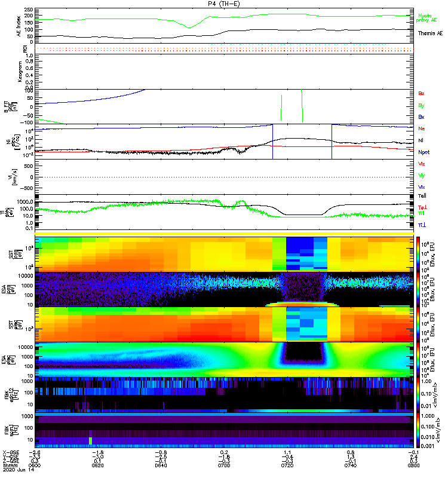Viewport: 448px width, 478px height.
Task: Pick the red Ne legend label
Action: point(422,128)
